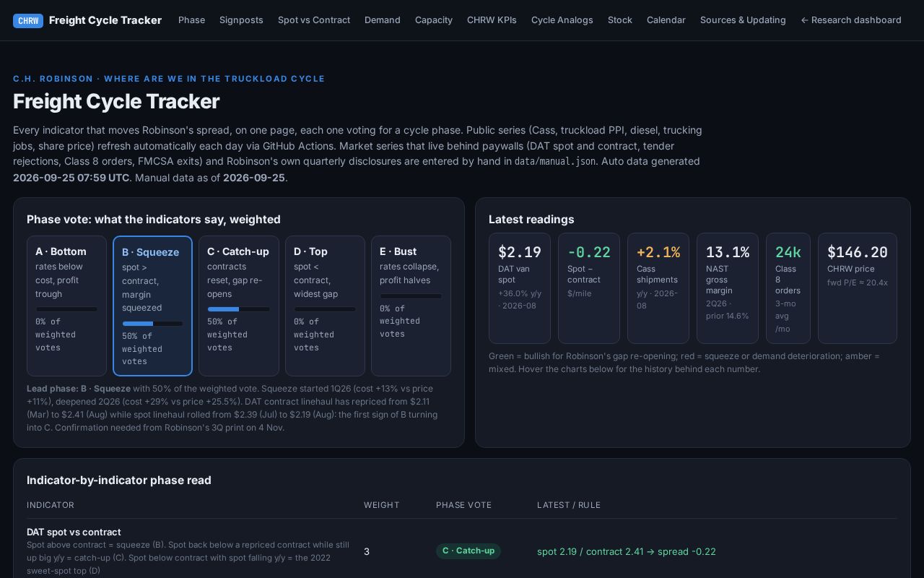Go to the Phase nav section
The height and width of the screenshot is (578, 924).
191,20
